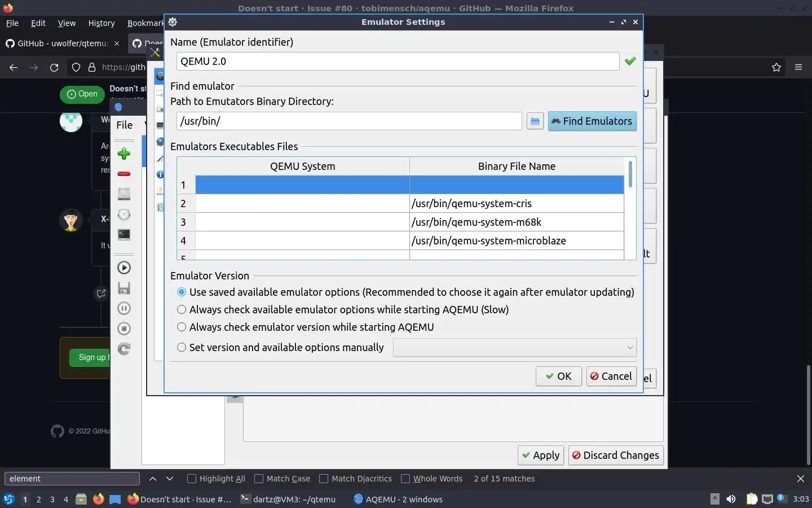Click the folder browse icon next to path field
Screen dimensions: 812x508
click(535, 121)
